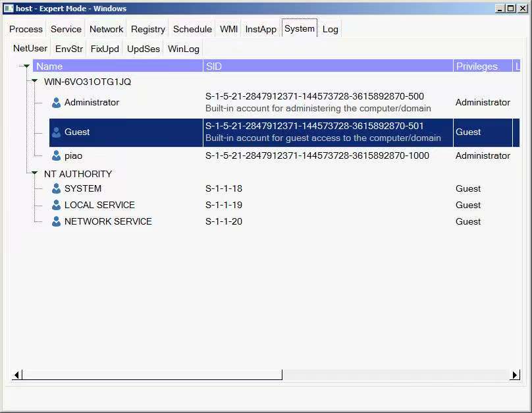The image size is (532, 413).
Task: Sort by the SID column header
Action: coord(328,67)
